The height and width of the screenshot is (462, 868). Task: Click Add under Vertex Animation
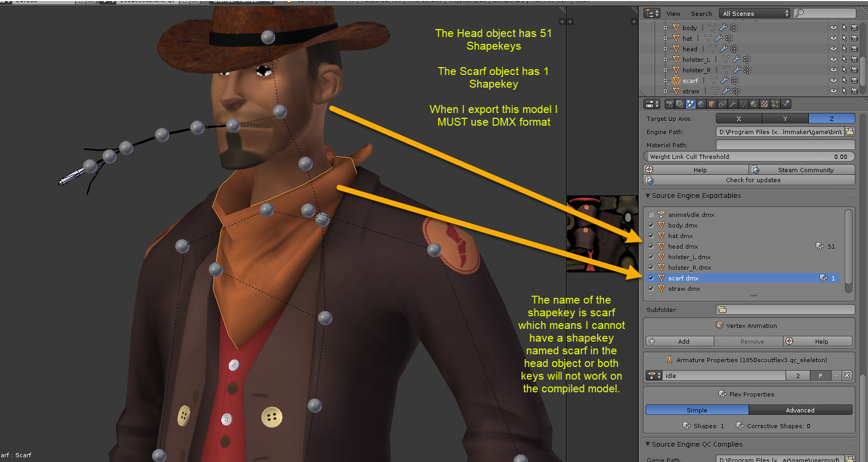pyautogui.click(x=679, y=342)
